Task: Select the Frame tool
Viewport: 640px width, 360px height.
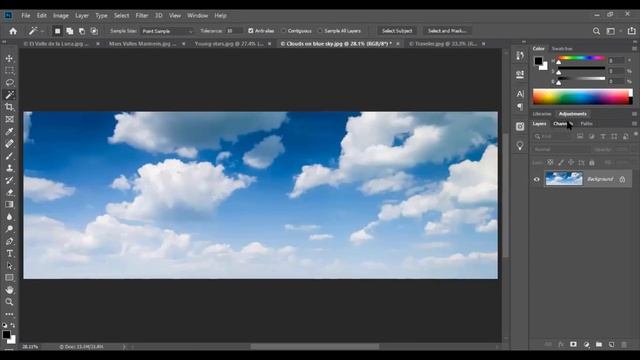Action: [9, 119]
